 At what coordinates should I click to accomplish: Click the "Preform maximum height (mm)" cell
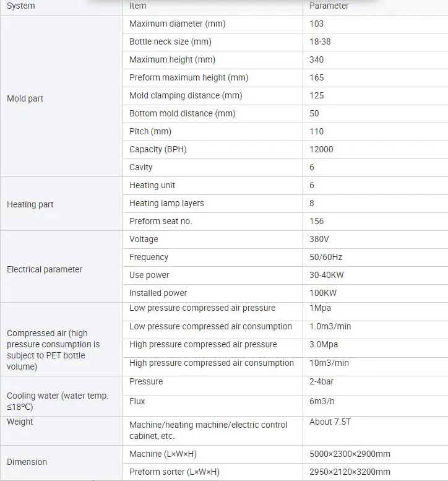coord(189,77)
